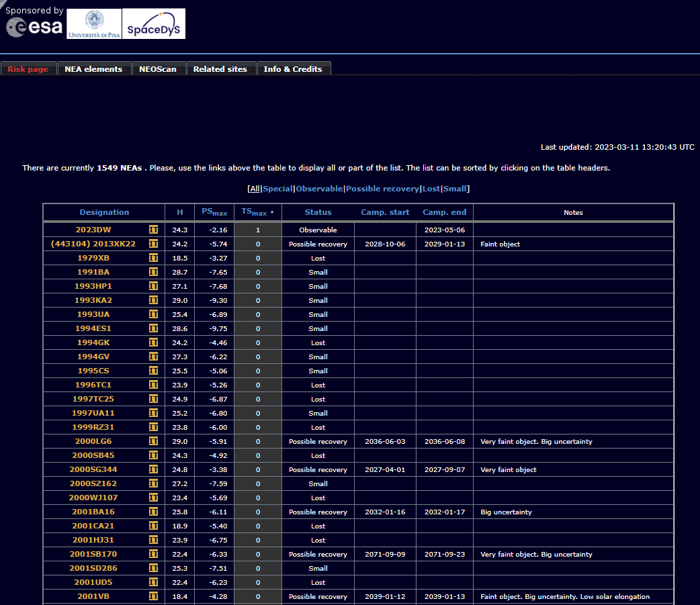Sort table by Designation column
700x605 pixels.
tap(104, 212)
